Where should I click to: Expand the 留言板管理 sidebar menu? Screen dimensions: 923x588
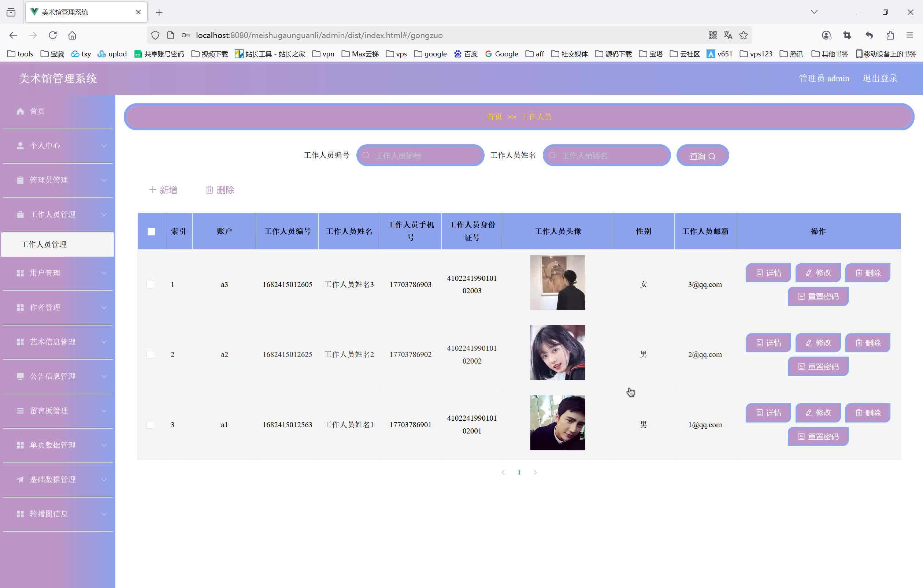tap(58, 411)
